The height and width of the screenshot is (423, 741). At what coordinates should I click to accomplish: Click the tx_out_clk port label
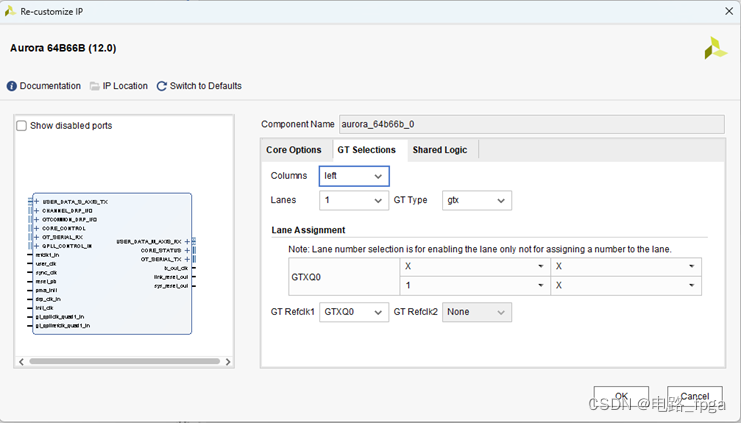[x=176, y=268]
